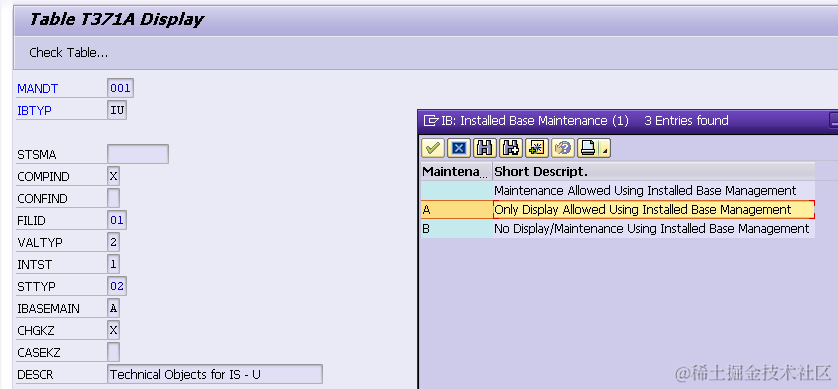
Task: Click the IBTYP field label
Action: pos(34,111)
